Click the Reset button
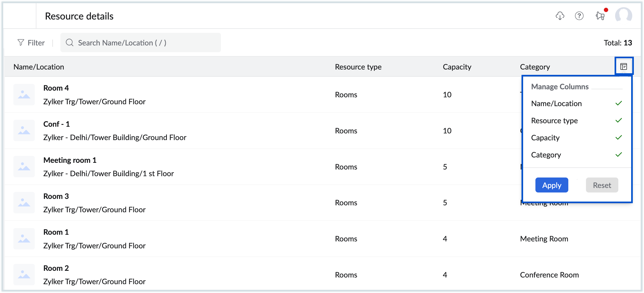The height and width of the screenshot is (293, 644). tap(602, 185)
